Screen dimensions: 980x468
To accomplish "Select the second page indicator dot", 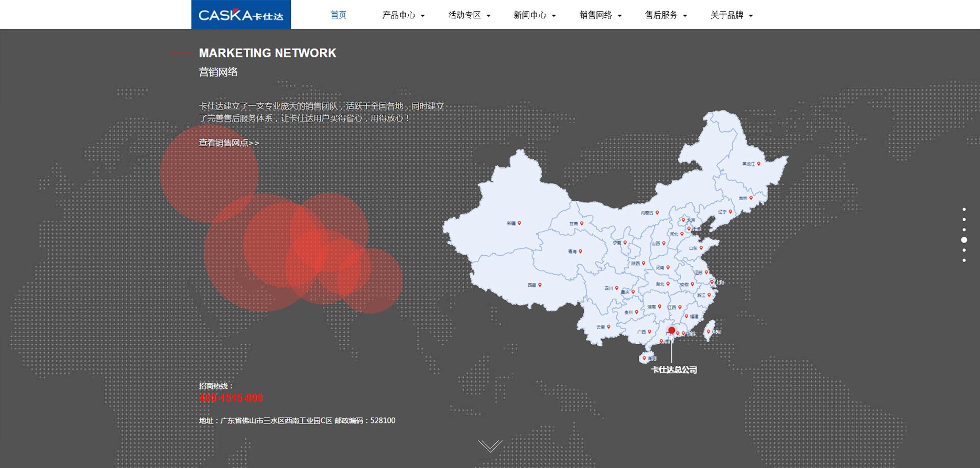I will 964,219.
